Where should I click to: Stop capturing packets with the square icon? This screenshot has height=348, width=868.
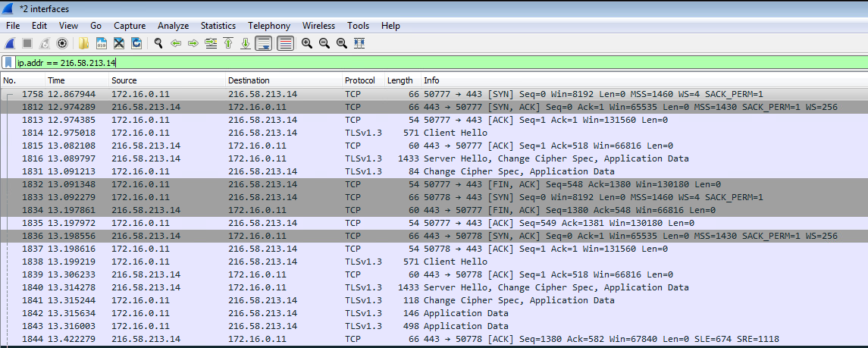27,43
